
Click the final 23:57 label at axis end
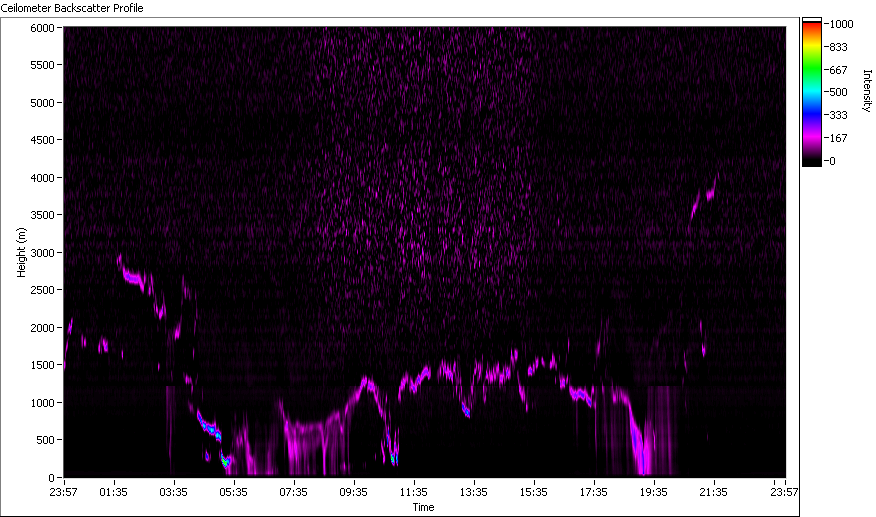click(784, 492)
